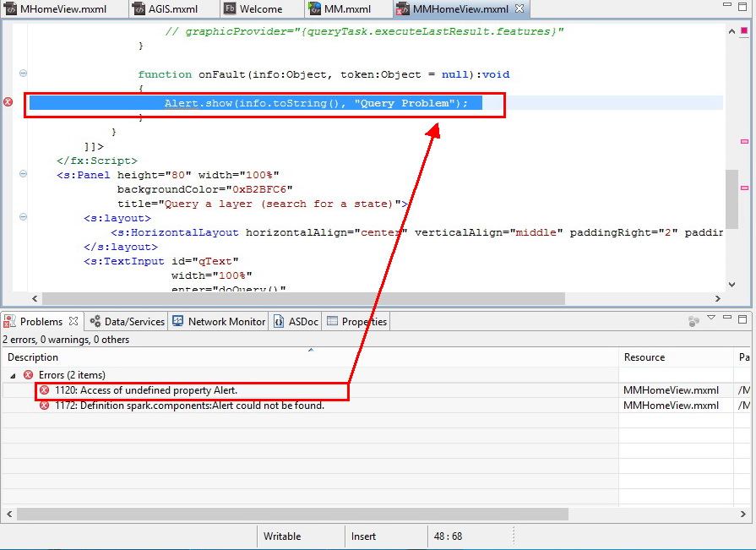Click the editor's horizontal scrollbar
Viewport: 756px width, 550px height.
(x=302, y=298)
